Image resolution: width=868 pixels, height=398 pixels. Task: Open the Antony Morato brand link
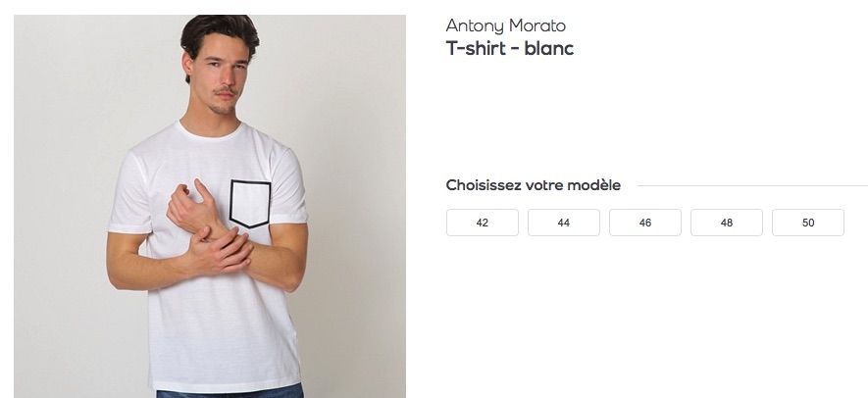(505, 26)
